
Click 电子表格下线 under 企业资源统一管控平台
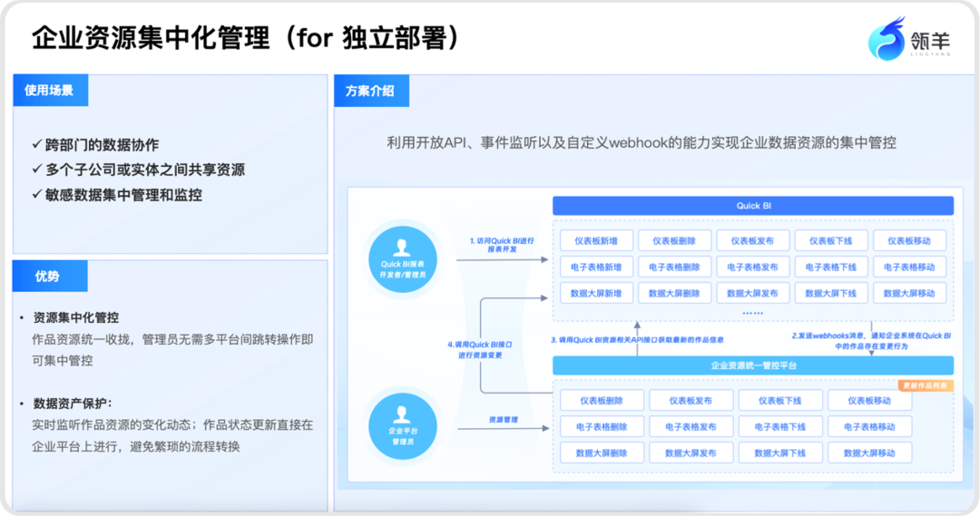pos(780,427)
